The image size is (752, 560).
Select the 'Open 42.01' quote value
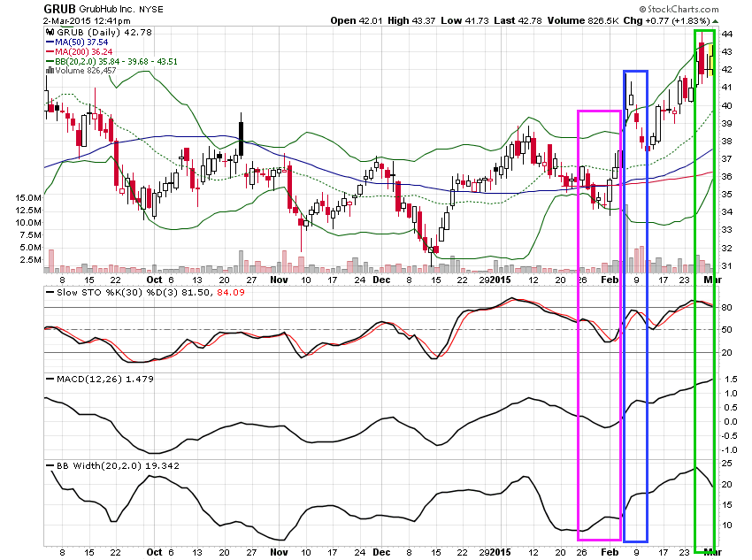(x=357, y=20)
